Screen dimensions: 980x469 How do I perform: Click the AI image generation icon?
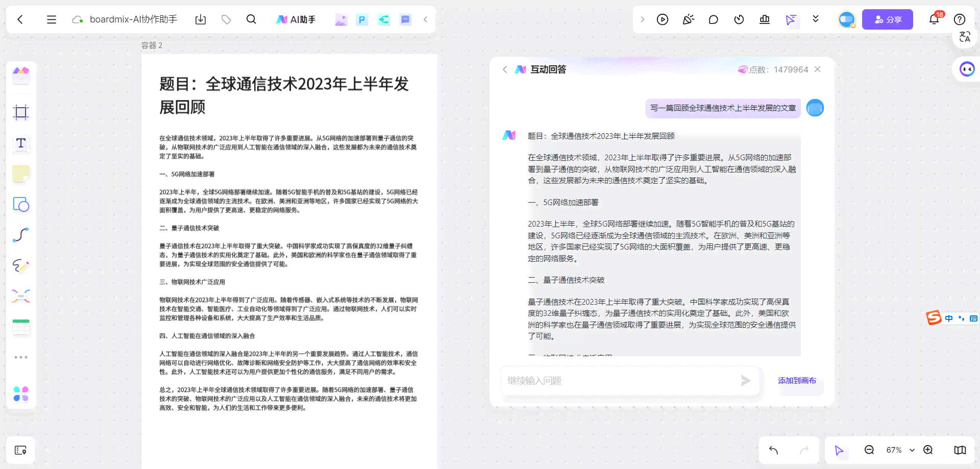point(340,20)
